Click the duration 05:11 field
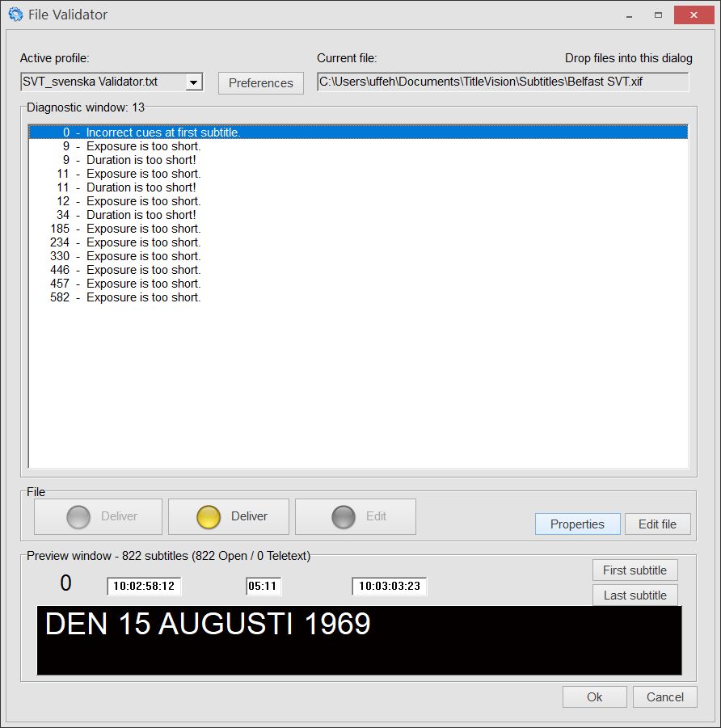721x728 pixels. pos(263,586)
